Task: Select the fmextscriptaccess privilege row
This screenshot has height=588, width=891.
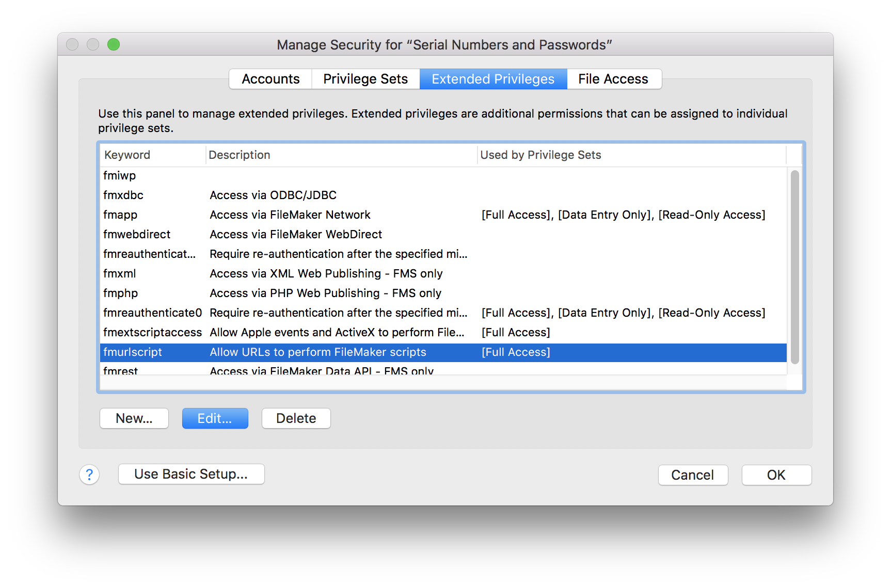Action: pyautogui.click(x=152, y=332)
